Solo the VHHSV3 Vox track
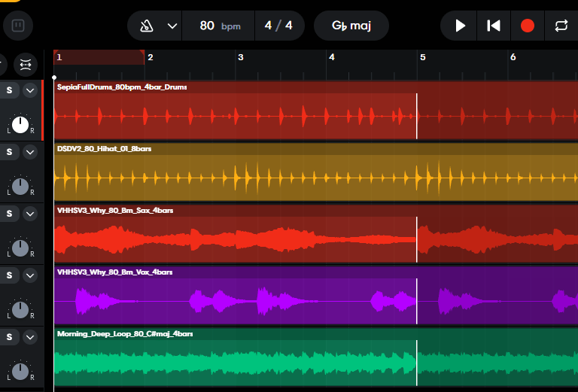 (x=9, y=275)
